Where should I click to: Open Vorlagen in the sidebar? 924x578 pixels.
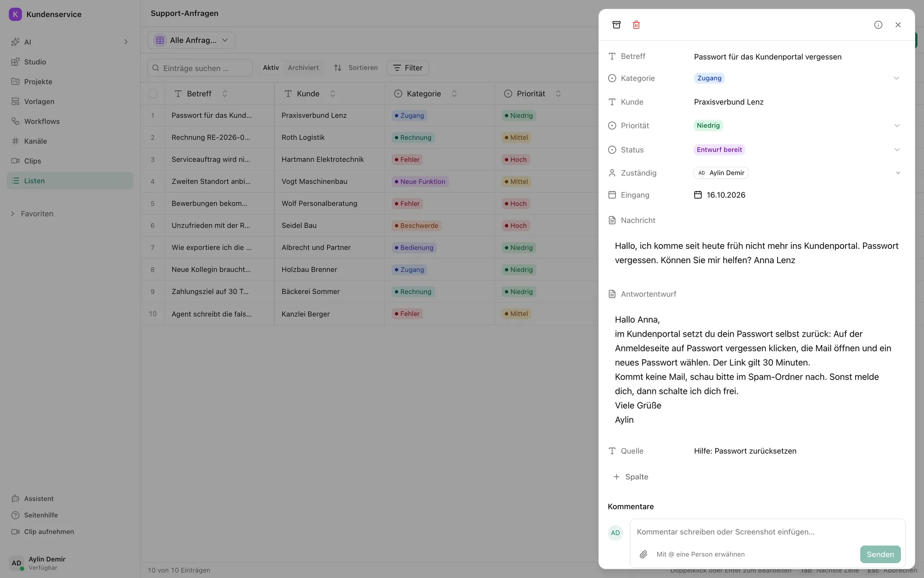pyautogui.click(x=69, y=102)
